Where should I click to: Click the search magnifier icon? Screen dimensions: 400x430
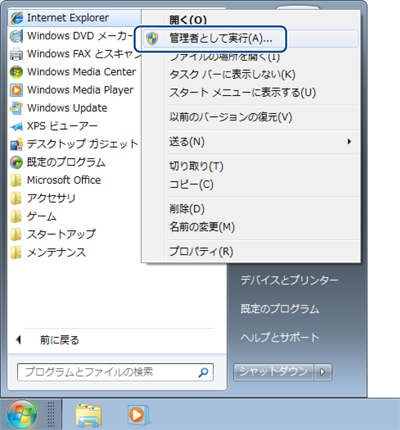pos(203,372)
